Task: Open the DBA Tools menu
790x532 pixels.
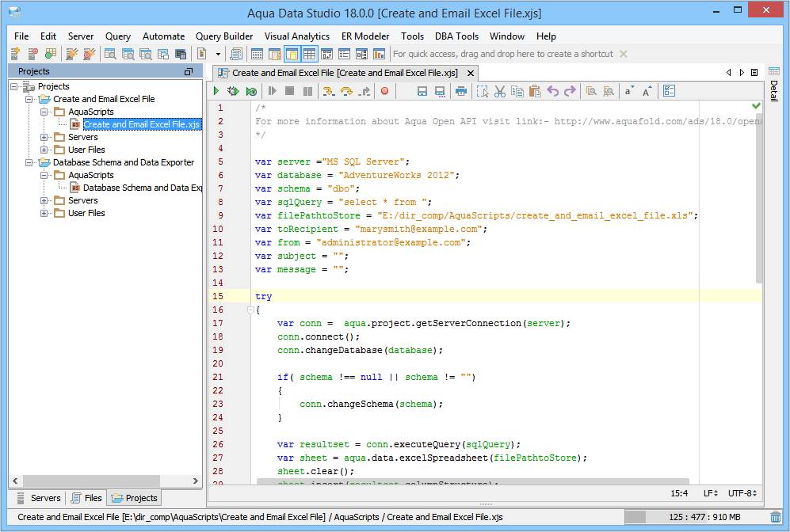Action: [x=456, y=36]
